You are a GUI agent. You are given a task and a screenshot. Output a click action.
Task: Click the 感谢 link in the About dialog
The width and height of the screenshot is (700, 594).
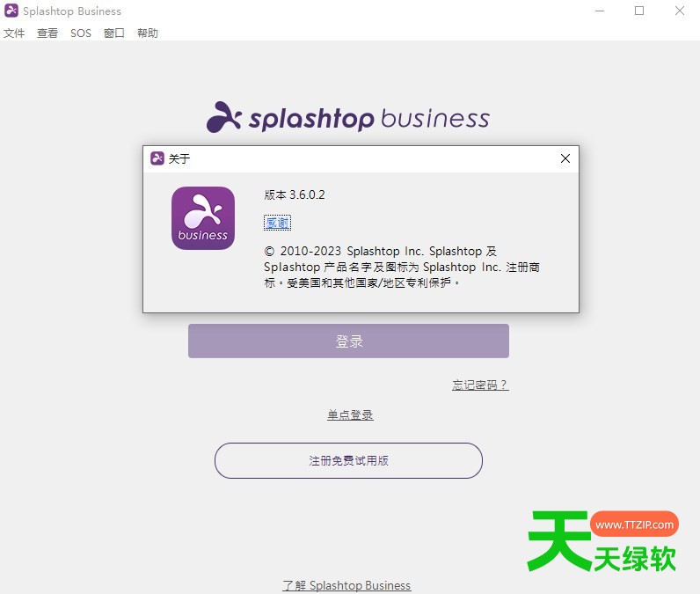(x=277, y=223)
